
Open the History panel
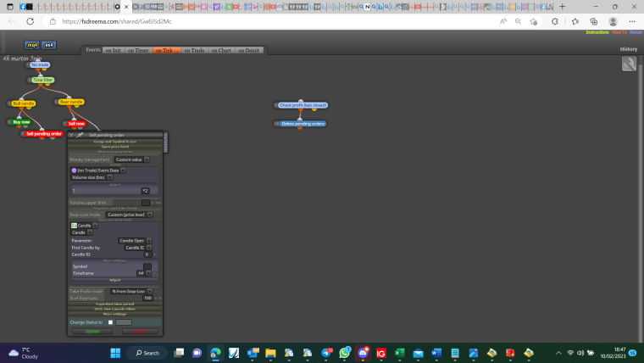(629, 49)
